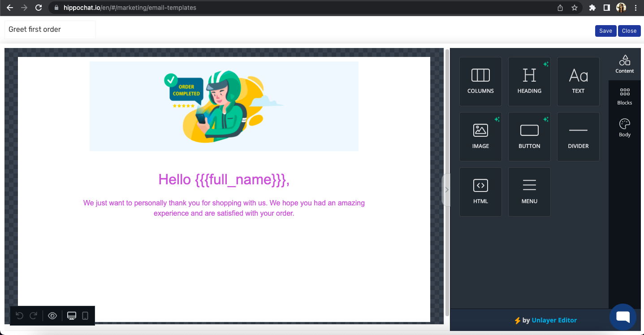Select the Heading content block
The width and height of the screenshot is (644, 335).
click(529, 81)
